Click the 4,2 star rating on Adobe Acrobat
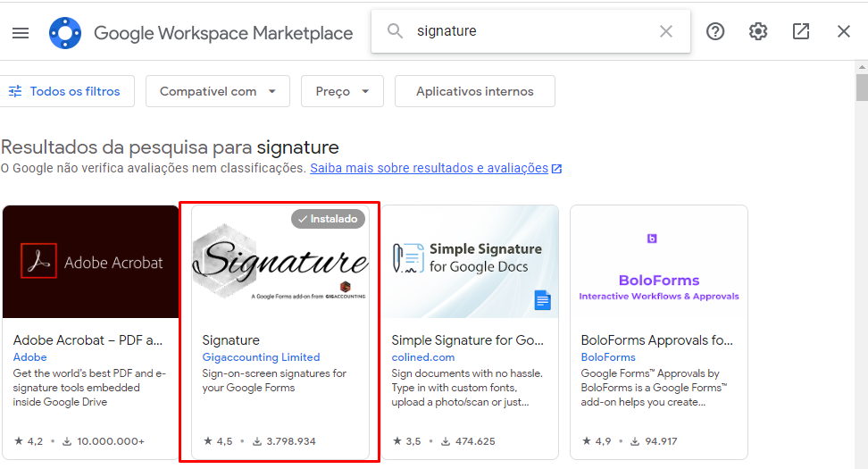868x469 pixels. click(29, 441)
